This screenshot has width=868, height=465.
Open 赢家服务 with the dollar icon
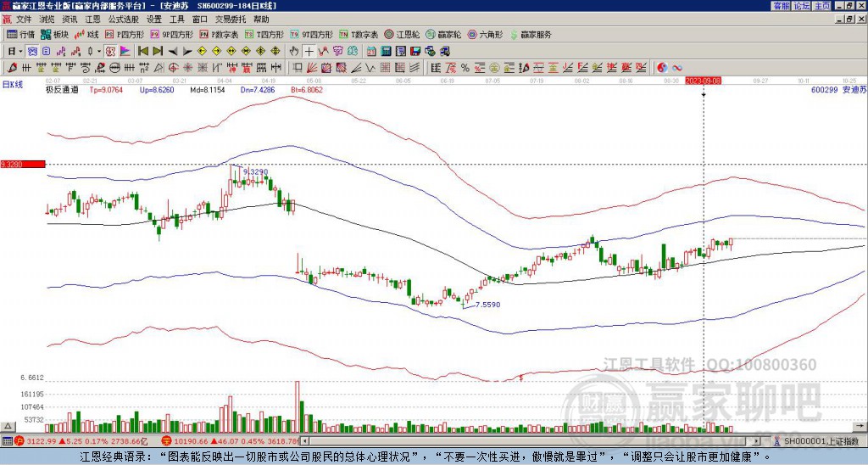[531, 34]
